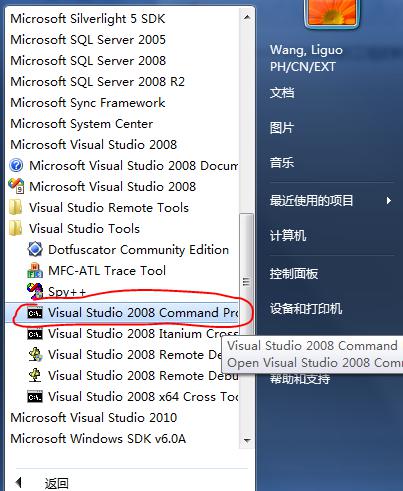Click the MFC-ATL Trace Tool icon
This screenshot has width=403, height=491.
[35, 270]
